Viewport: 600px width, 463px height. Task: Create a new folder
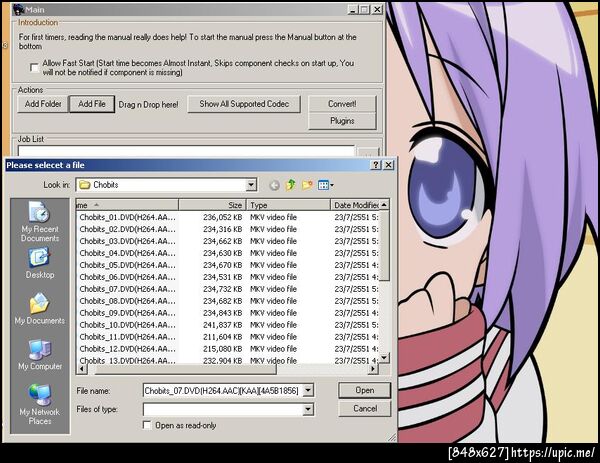[x=307, y=185]
